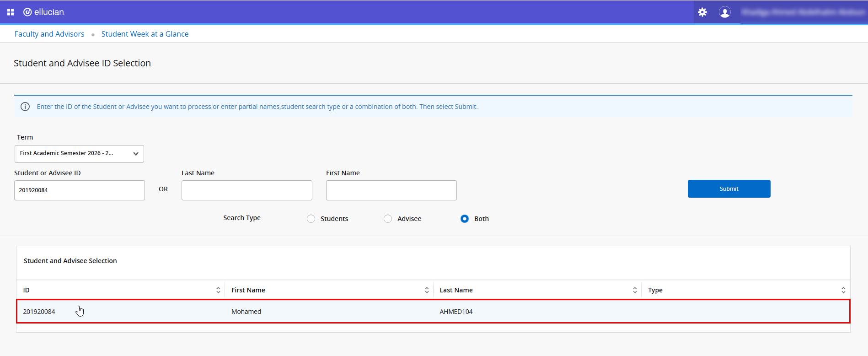Click the info icon in the instruction banner
The height and width of the screenshot is (356, 868).
click(25, 107)
